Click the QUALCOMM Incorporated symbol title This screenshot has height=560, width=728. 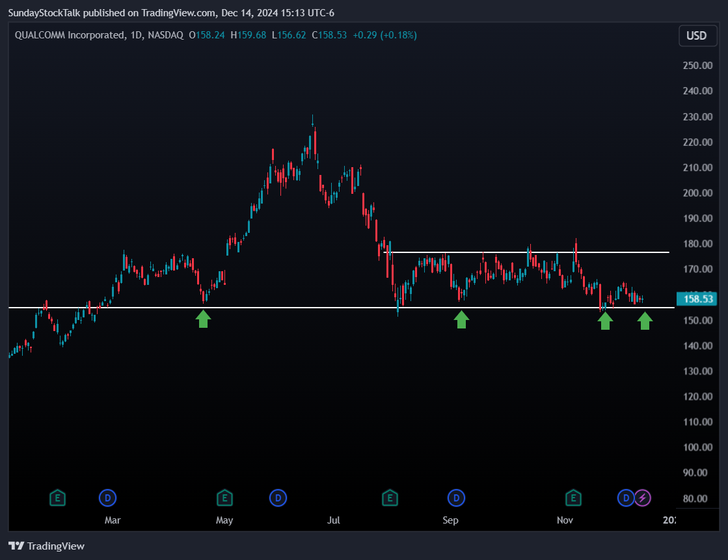click(x=70, y=35)
